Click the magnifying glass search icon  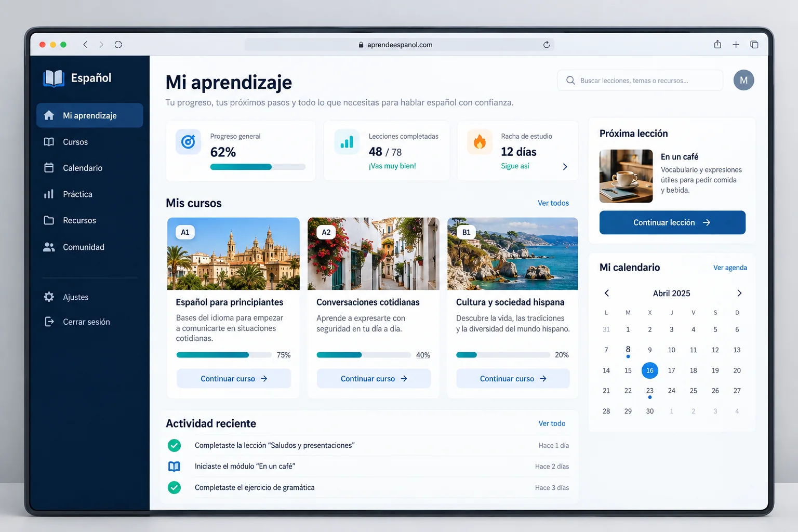(x=570, y=81)
